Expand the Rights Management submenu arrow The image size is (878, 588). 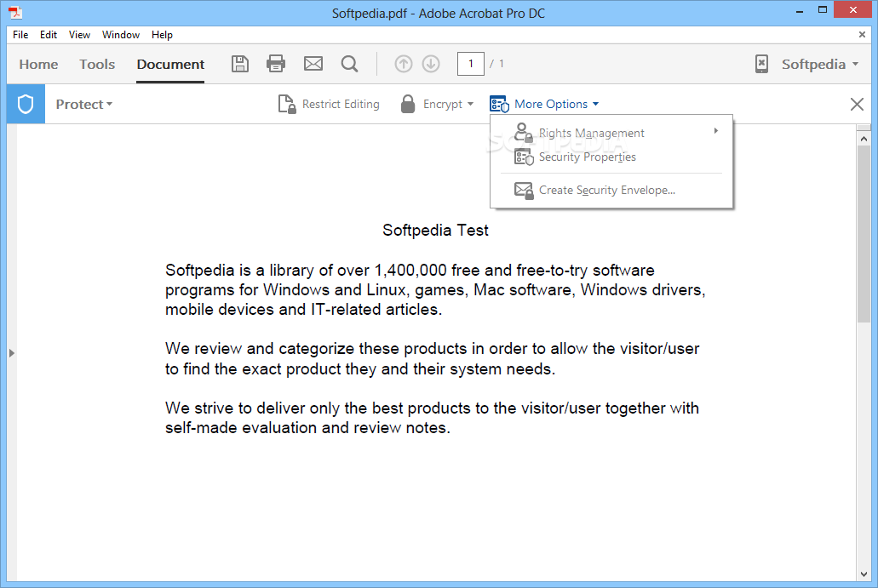click(715, 131)
